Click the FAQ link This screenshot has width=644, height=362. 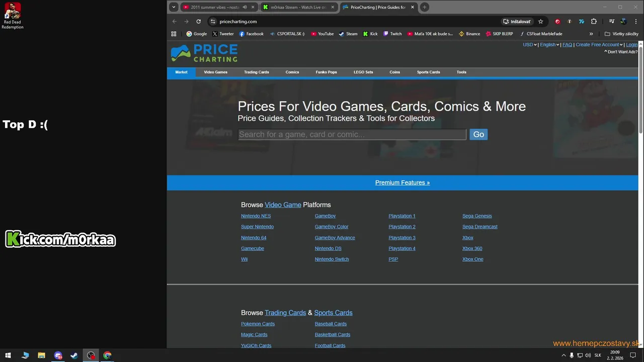tap(567, 45)
